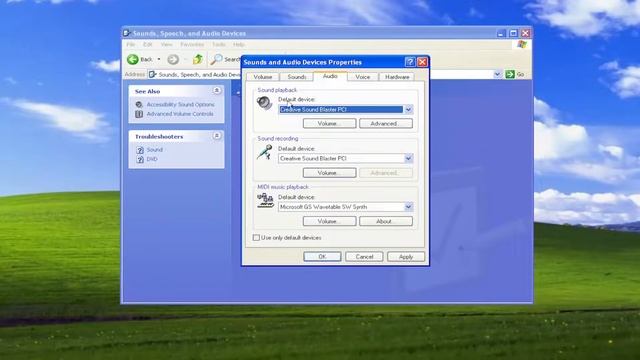Open the Sound troubleshooter link
Viewport: 640px width, 360px height.
[x=155, y=150]
